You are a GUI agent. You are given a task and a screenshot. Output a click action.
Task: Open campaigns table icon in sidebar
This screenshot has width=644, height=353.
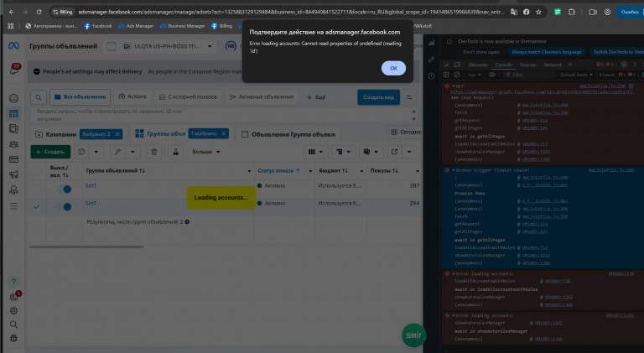13,114
